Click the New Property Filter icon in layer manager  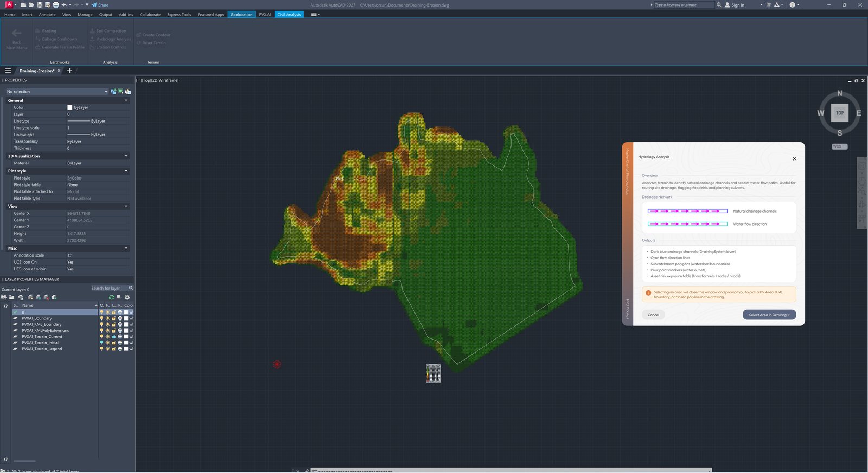(x=4, y=297)
